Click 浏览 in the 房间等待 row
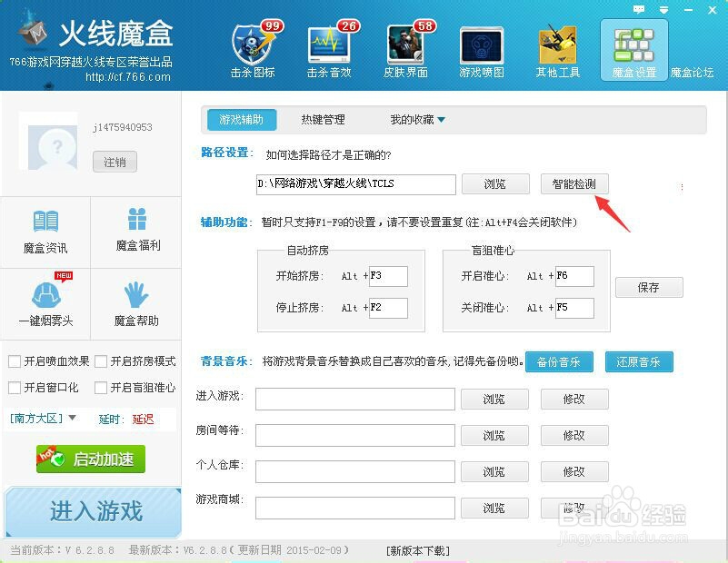Image resolution: width=728 pixels, height=563 pixels. [494, 436]
